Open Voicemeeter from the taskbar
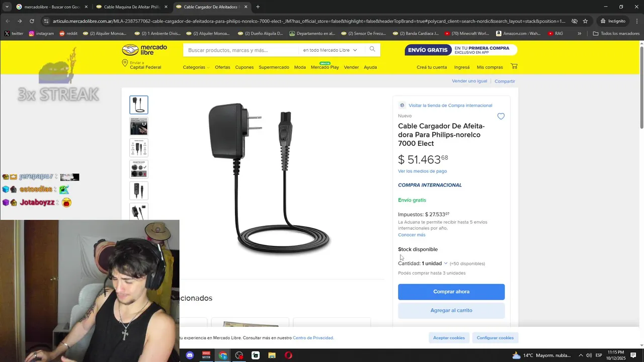This screenshot has height=362, width=644. pyautogui.click(x=206, y=355)
